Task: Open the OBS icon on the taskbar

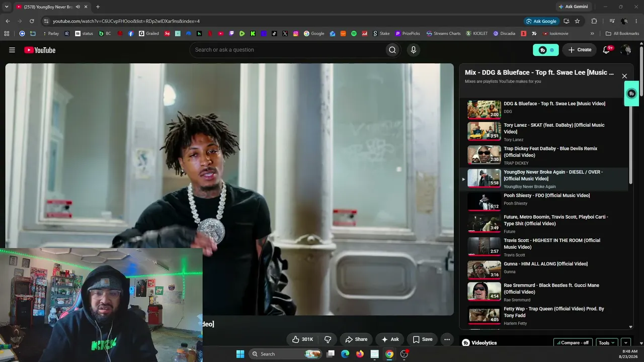Action: (x=404, y=354)
